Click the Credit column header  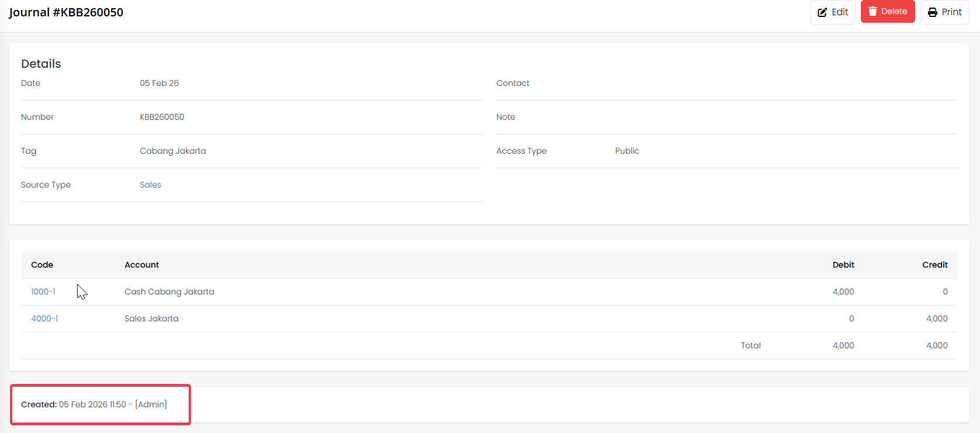[x=934, y=265]
